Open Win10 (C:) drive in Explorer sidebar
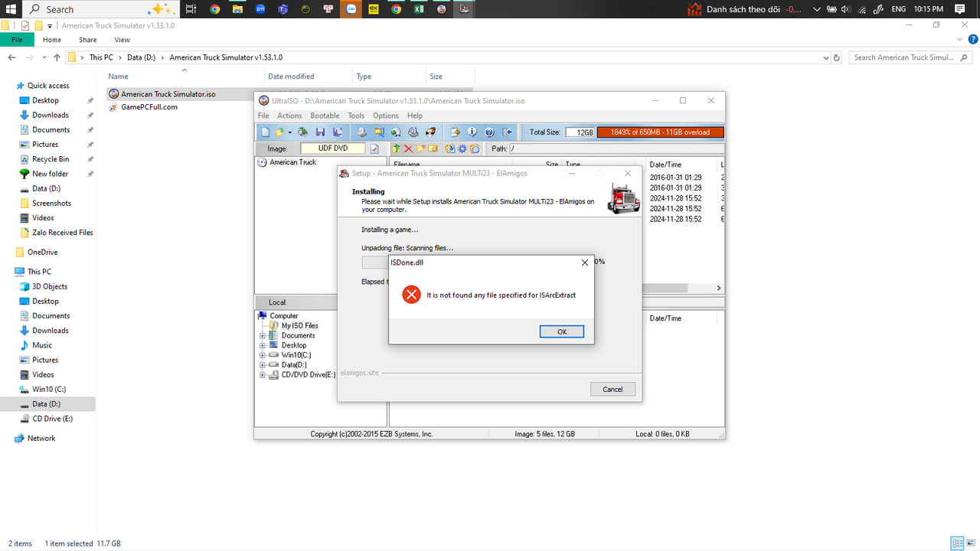 pyautogui.click(x=49, y=389)
